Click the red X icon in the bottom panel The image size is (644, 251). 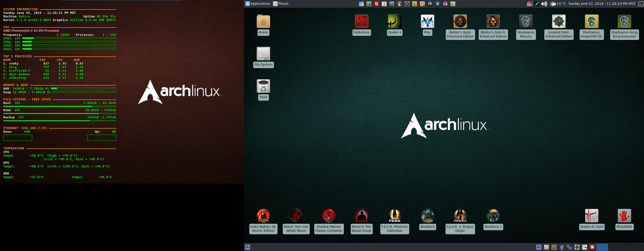coord(592,247)
